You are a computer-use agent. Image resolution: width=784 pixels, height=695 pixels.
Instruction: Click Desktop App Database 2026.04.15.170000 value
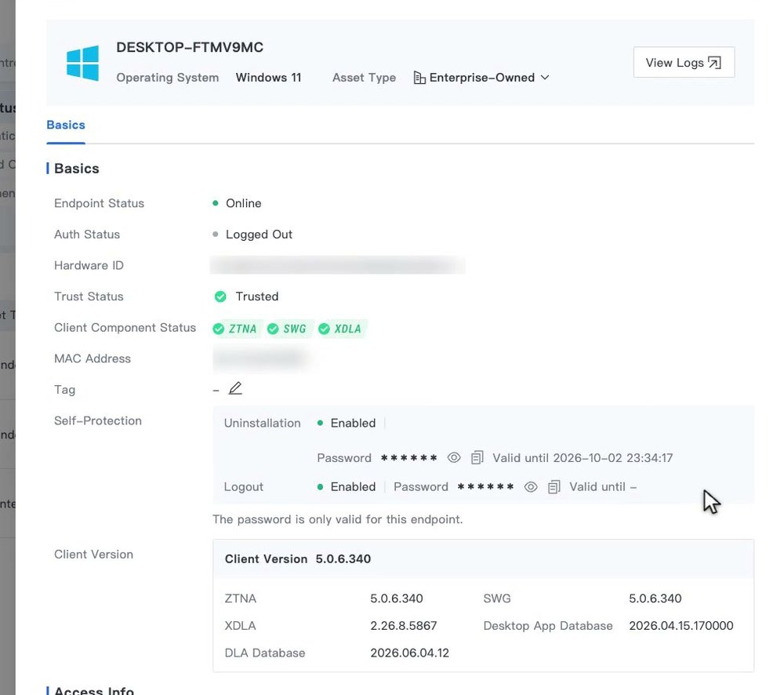click(x=681, y=625)
